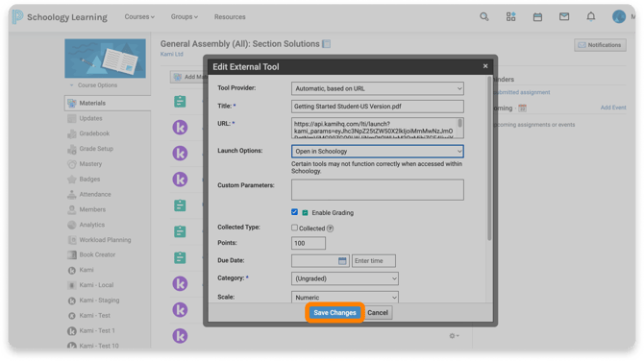Open the notifications bell icon
The height and width of the screenshot is (361, 644).
tap(590, 17)
